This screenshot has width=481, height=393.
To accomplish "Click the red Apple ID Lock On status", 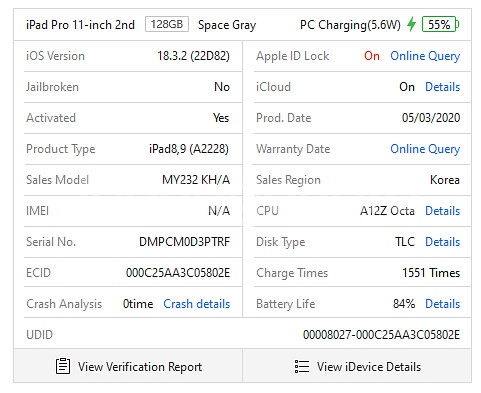I will (x=372, y=56).
